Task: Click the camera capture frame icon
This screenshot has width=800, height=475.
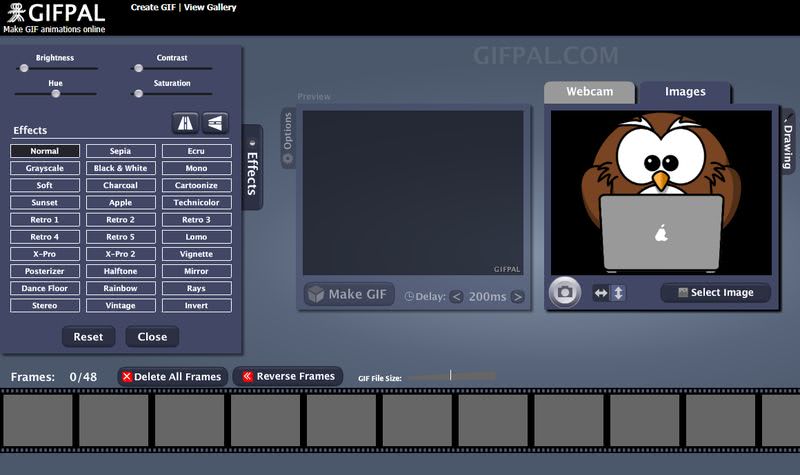Action: (564, 292)
